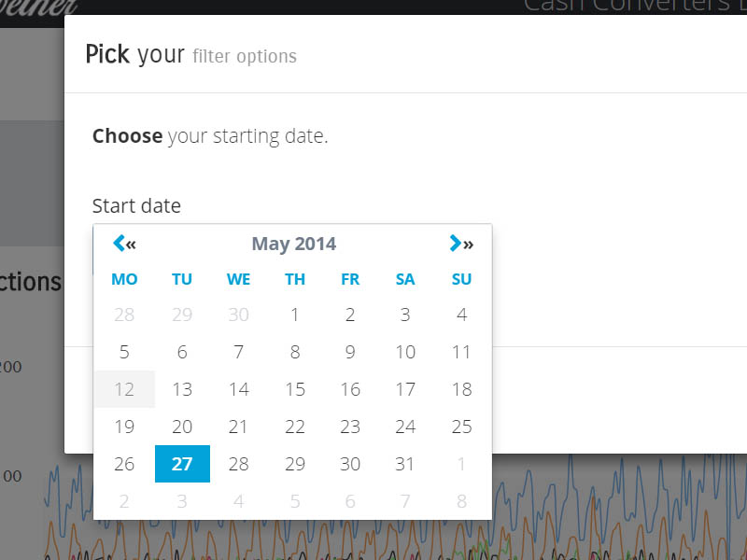747x560 pixels.
Task: Pick date 24 in the calendar
Action: (x=405, y=427)
